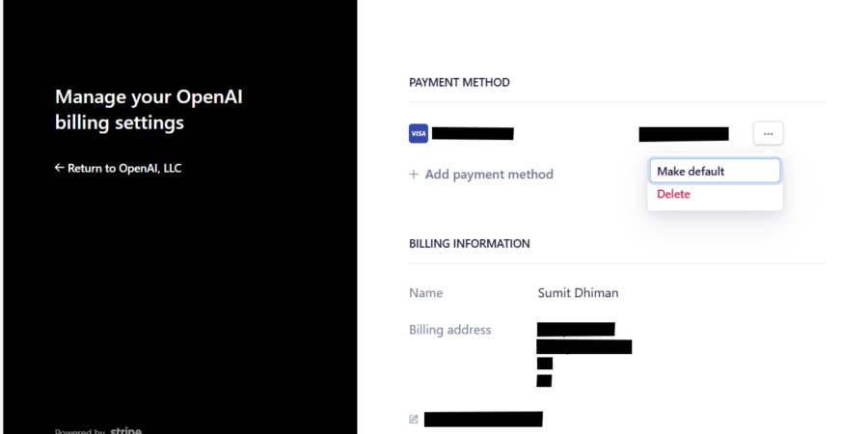
Task: Click the redacted expiry beside the three-dot button
Action: click(x=683, y=134)
